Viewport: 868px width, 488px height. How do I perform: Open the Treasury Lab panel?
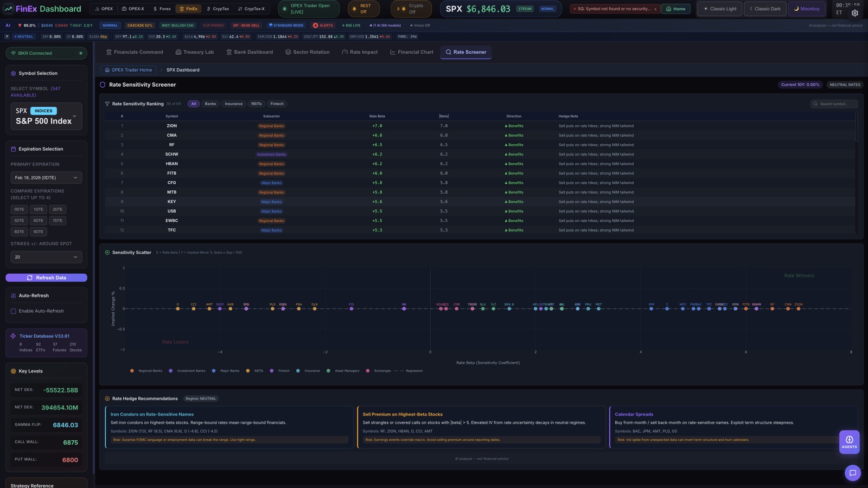194,52
